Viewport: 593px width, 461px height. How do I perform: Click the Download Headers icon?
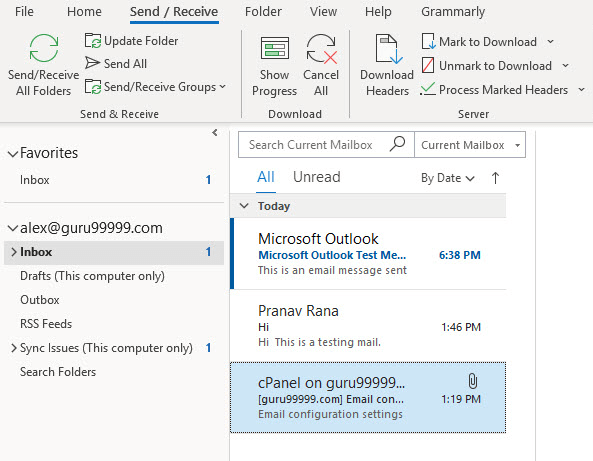pyautogui.click(x=389, y=49)
